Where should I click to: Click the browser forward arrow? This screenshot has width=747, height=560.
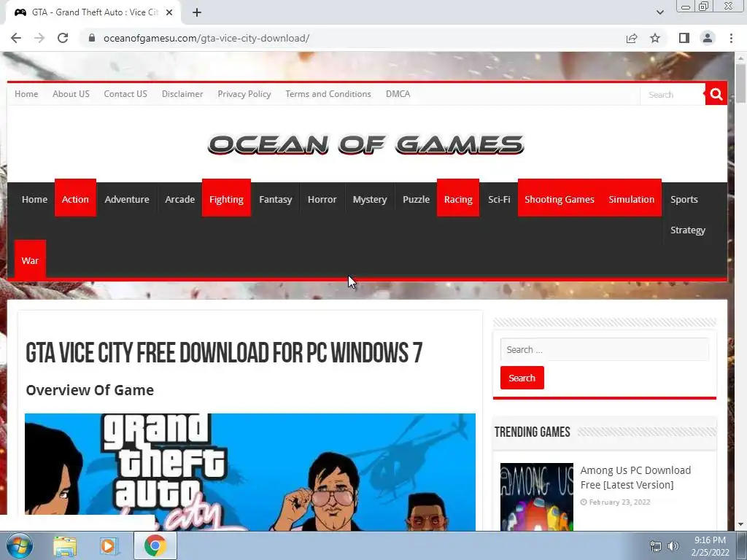click(39, 38)
